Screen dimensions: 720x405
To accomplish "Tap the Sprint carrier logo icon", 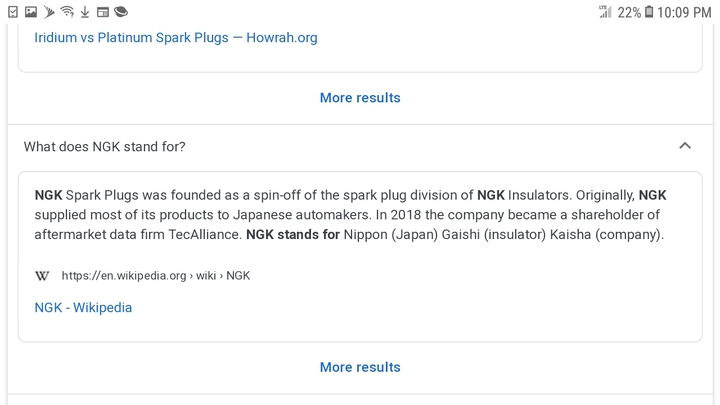I will (49, 12).
